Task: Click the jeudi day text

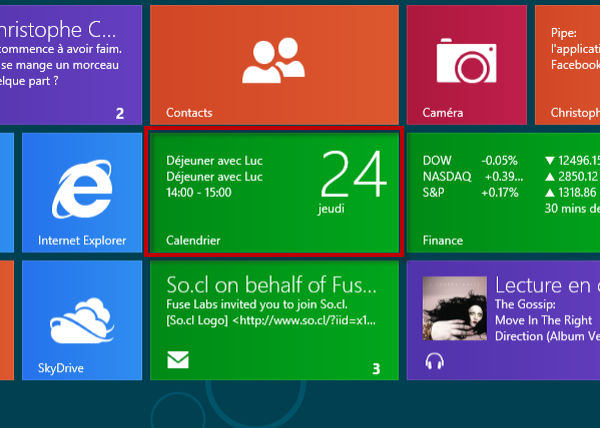Action: [x=331, y=209]
